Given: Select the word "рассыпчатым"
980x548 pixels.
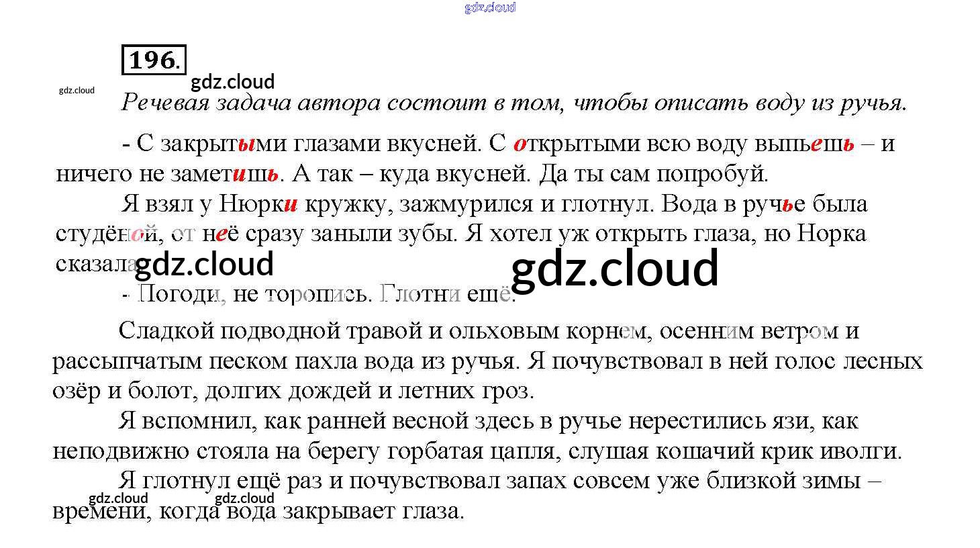Looking at the screenshot, I should tap(127, 361).
